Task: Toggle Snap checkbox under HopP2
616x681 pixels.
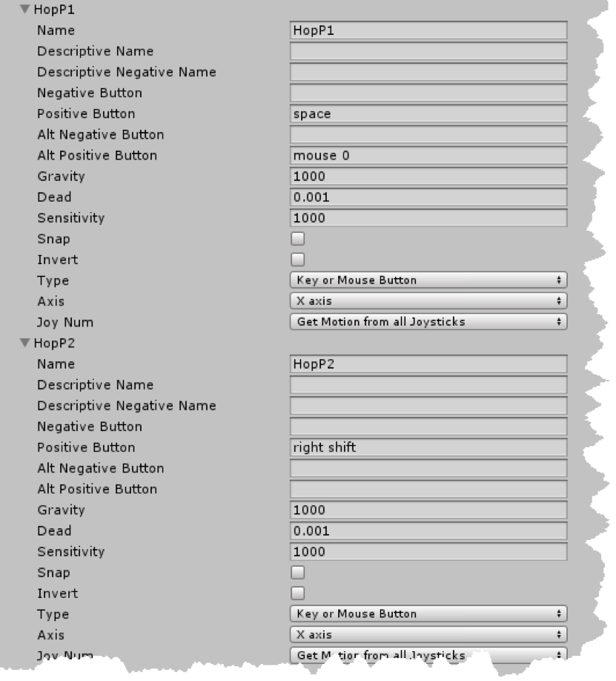Action: click(x=298, y=572)
